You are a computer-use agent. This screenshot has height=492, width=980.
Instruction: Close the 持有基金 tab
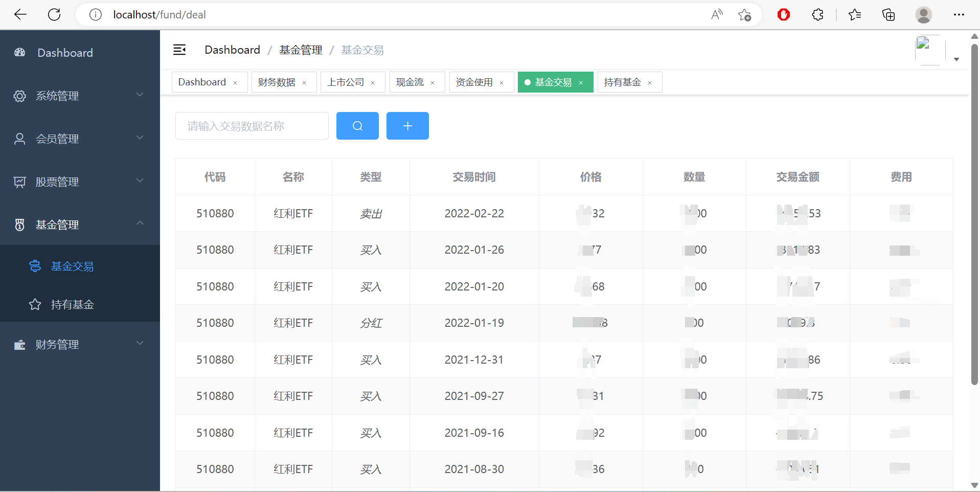(x=650, y=83)
